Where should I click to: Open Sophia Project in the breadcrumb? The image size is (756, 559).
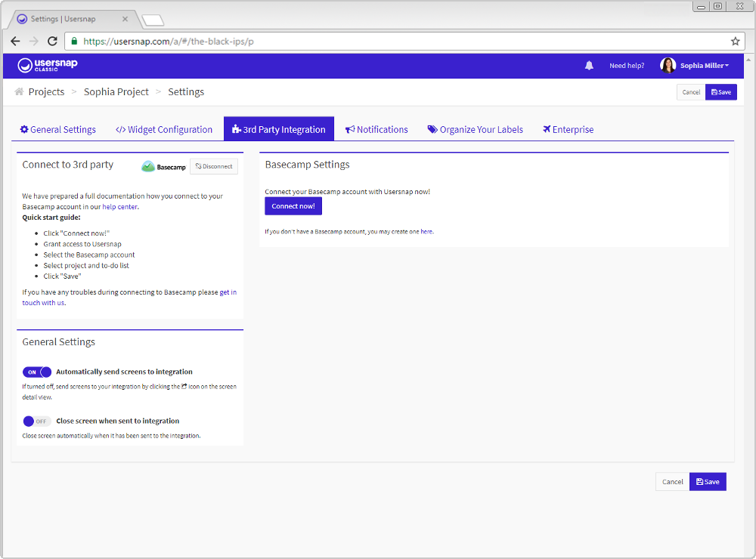[116, 91]
